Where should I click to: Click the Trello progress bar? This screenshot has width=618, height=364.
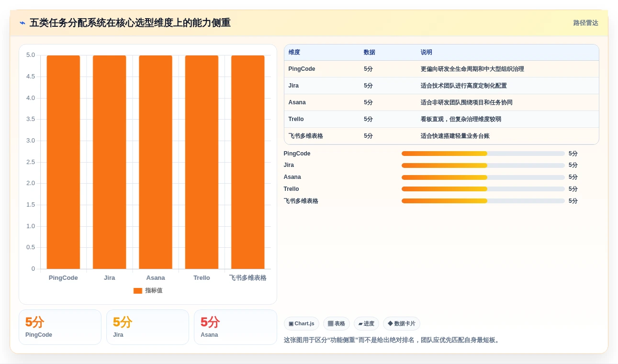[483, 189]
